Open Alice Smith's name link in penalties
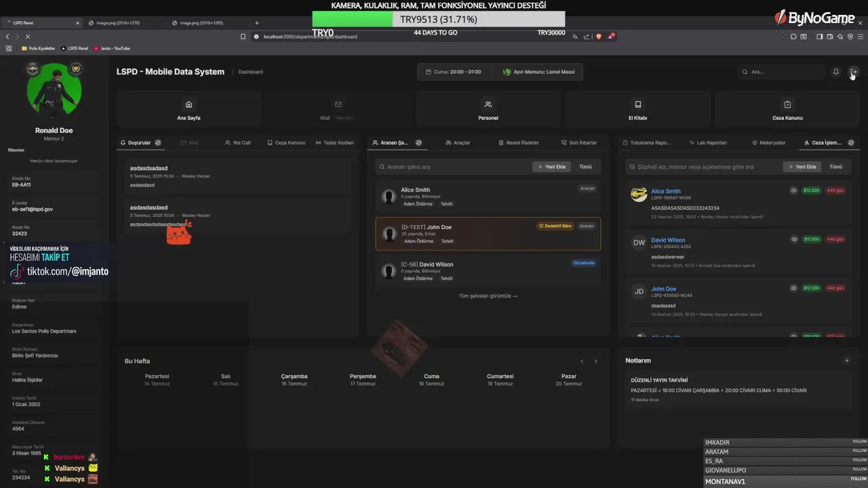This screenshot has height=488, width=868. coord(666,191)
